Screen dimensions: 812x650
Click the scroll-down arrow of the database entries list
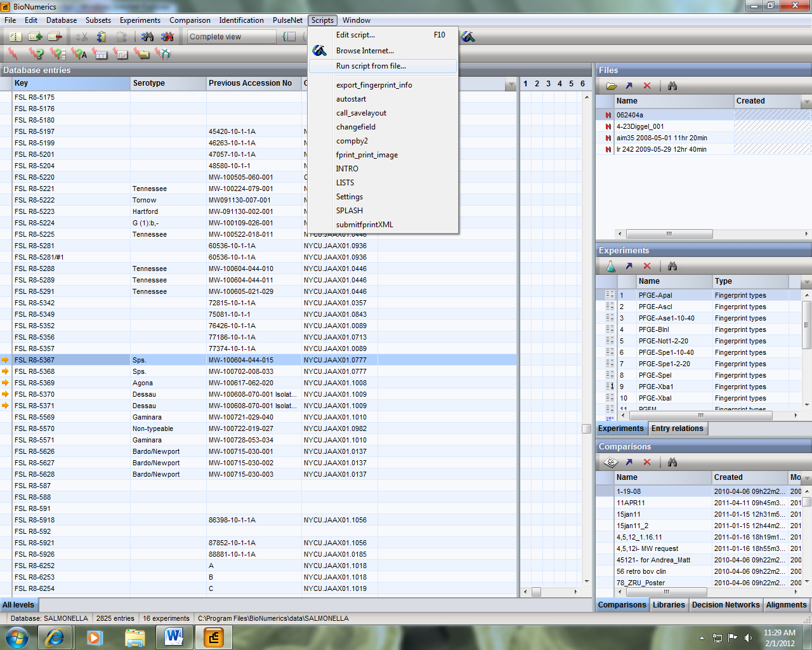587,581
